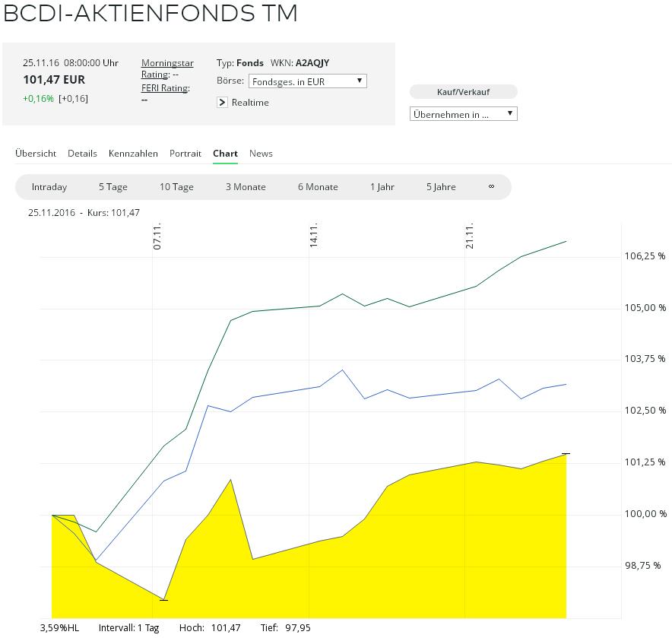Switch to the Übersicht tab
The width and height of the screenshot is (672, 638).
click(36, 154)
